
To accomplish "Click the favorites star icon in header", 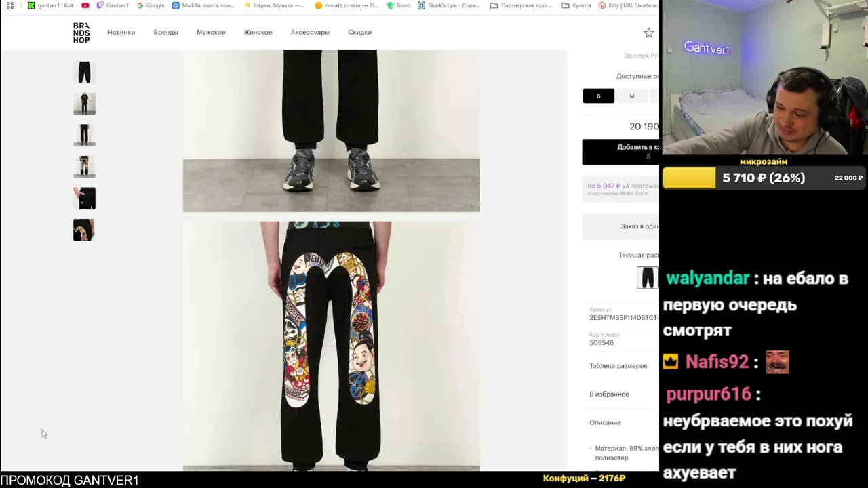I will [x=649, y=33].
